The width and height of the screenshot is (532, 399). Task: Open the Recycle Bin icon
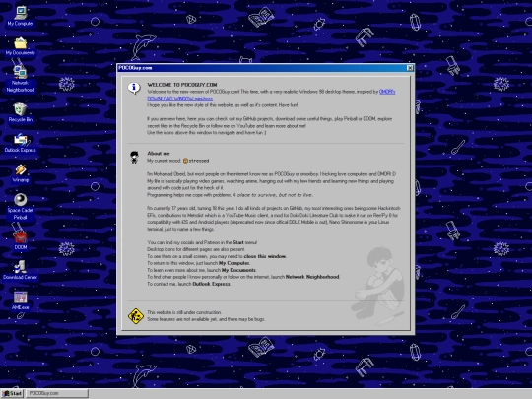[21, 112]
